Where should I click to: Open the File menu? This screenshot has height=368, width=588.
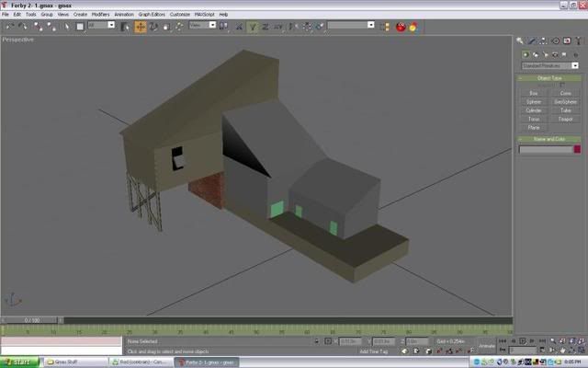point(6,15)
